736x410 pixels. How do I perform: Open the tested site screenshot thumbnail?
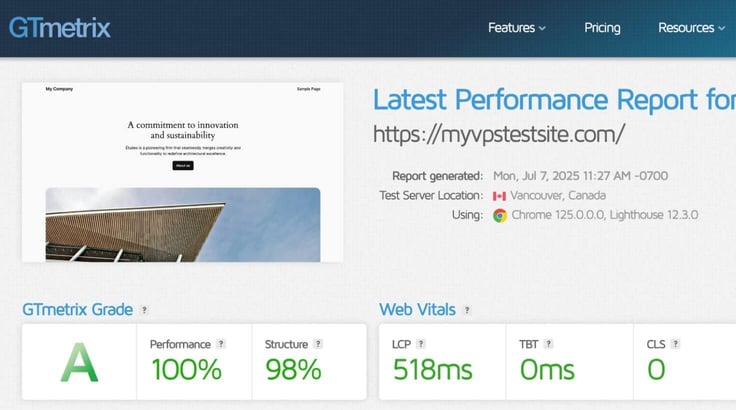tap(183, 172)
